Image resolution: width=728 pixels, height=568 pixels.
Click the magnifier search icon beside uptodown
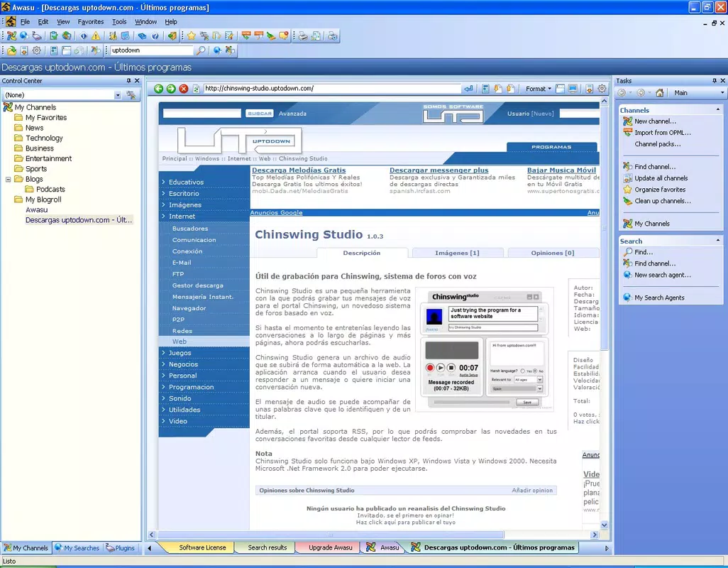(201, 50)
